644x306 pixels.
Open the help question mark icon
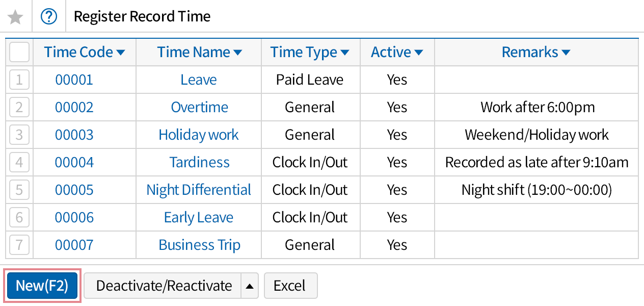click(49, 17)
